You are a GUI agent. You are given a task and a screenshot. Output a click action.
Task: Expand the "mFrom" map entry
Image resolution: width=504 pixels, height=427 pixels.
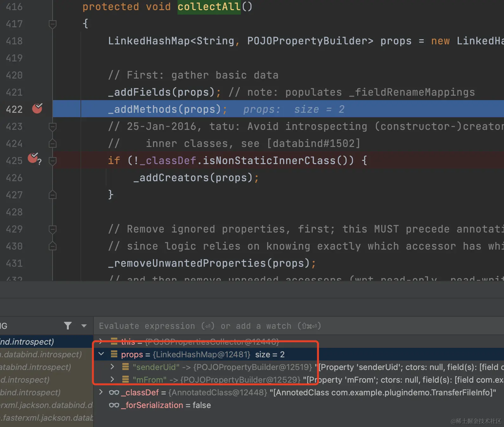point(112,379)
